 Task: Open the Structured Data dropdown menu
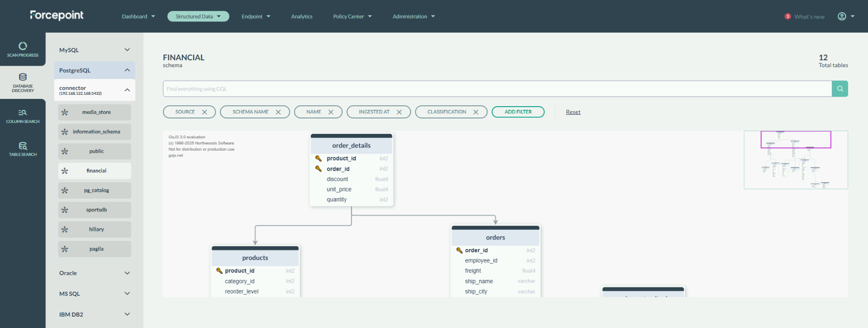coord(198,16)
